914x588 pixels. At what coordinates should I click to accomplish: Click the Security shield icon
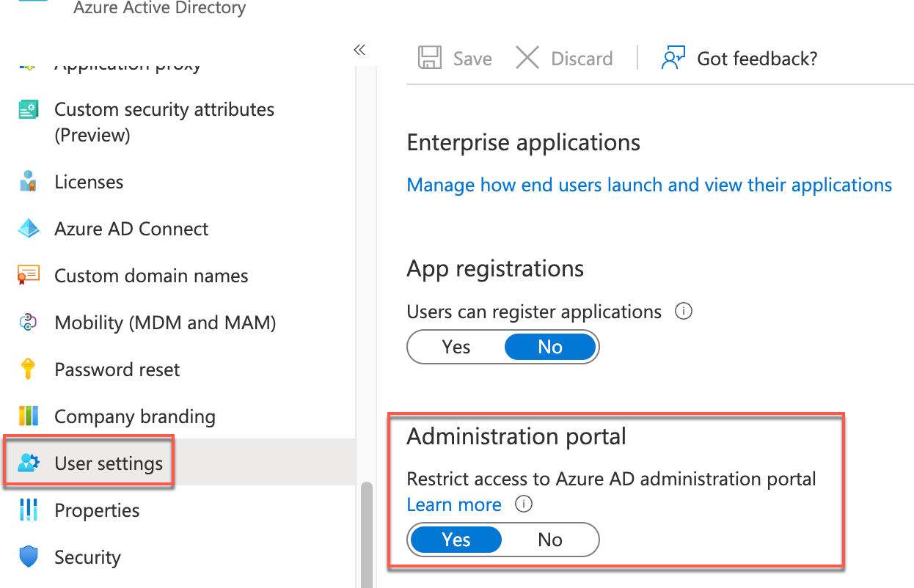click(x=28, y=557)
